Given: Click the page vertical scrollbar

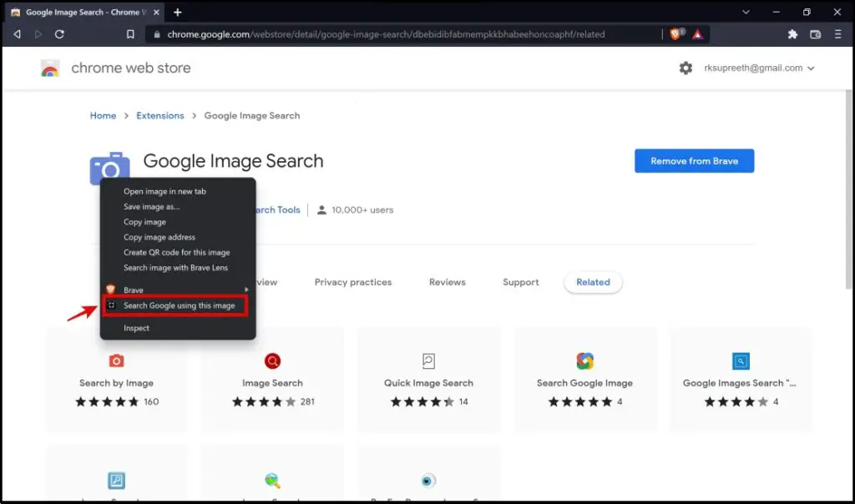Looking at the screenshot, I should click(x=849, y=189).
